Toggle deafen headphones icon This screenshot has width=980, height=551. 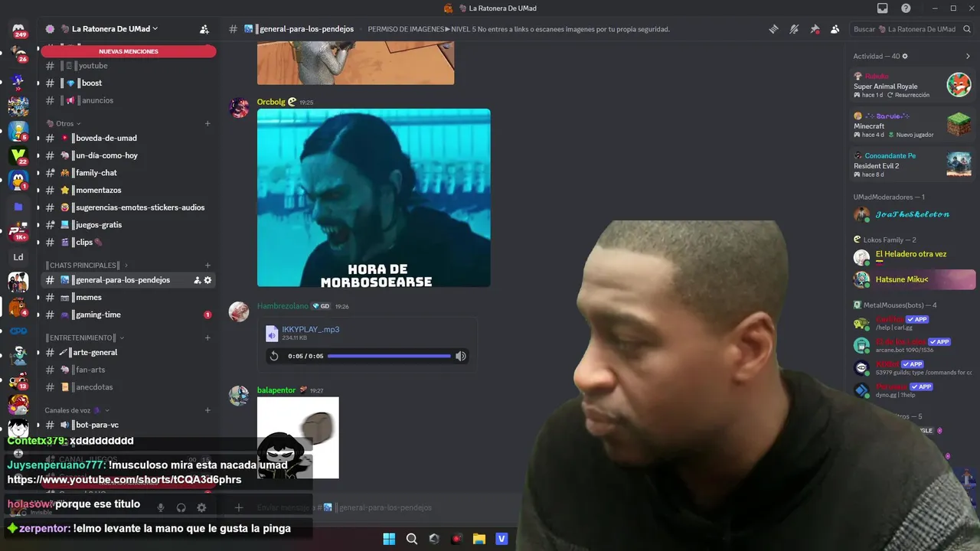pos(181,507)
